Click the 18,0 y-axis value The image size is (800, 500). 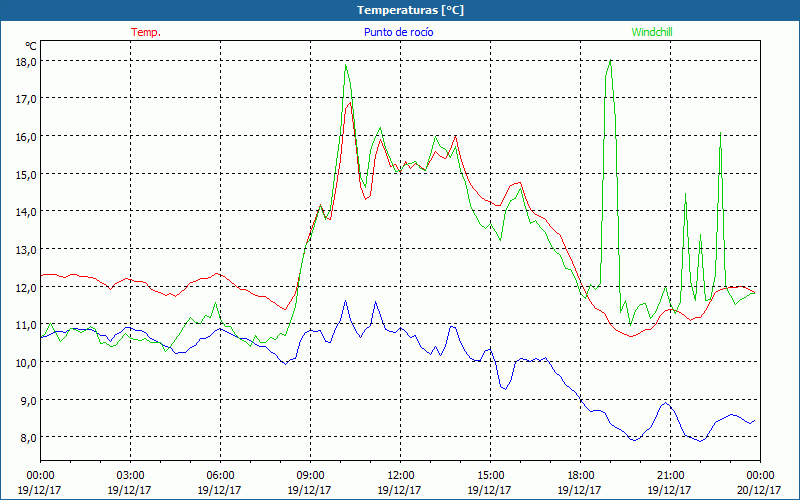pyautogui.click(x=27, y=61)
